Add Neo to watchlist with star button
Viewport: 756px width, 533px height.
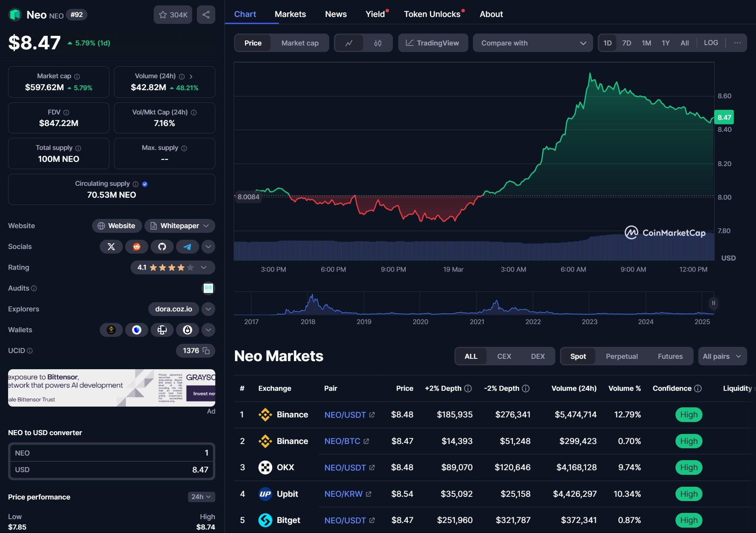pos(173,15)
